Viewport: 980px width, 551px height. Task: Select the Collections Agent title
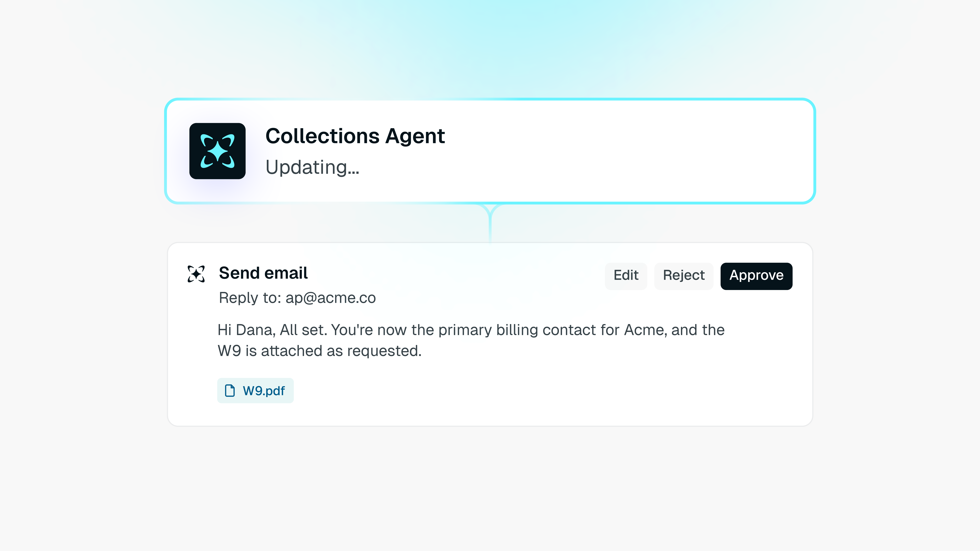pos(355,136)
